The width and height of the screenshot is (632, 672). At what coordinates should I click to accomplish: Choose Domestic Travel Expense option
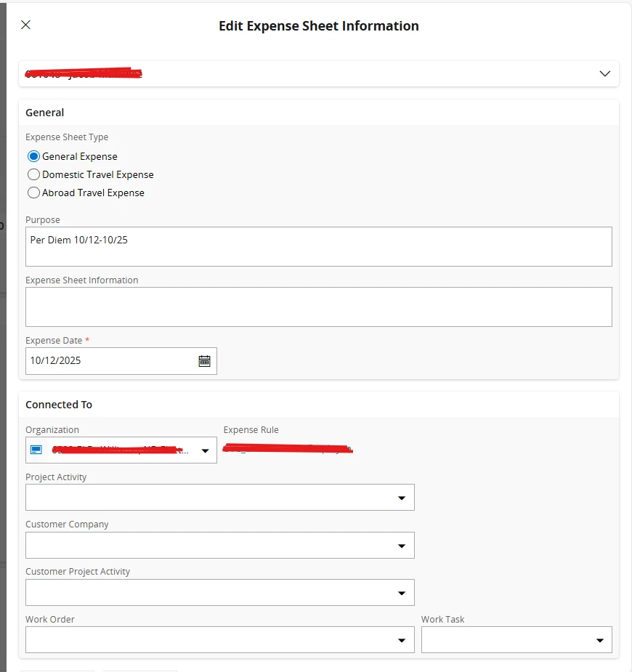point(33,174)
